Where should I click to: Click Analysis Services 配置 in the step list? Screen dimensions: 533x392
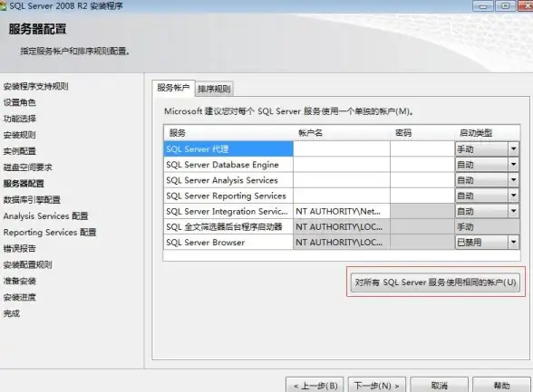(45, 216)
